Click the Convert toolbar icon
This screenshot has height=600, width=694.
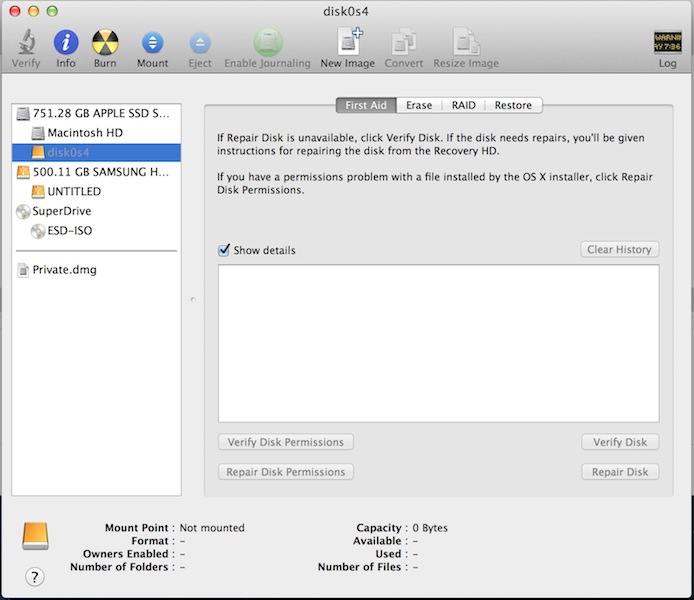tap(404, 42)
